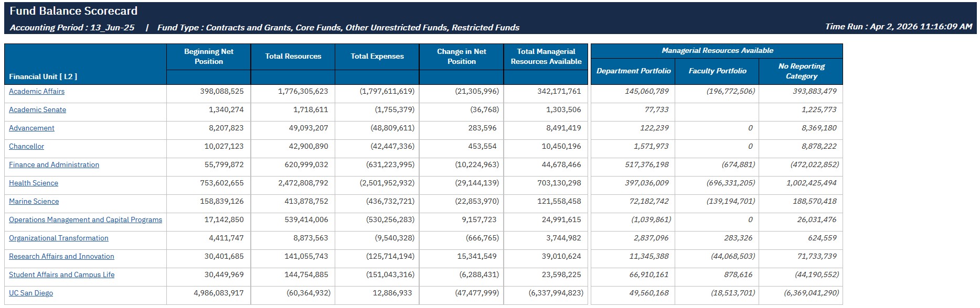Click the Organizational Transformation link
This screenshot has width=980, height=308.
(59, 238)
